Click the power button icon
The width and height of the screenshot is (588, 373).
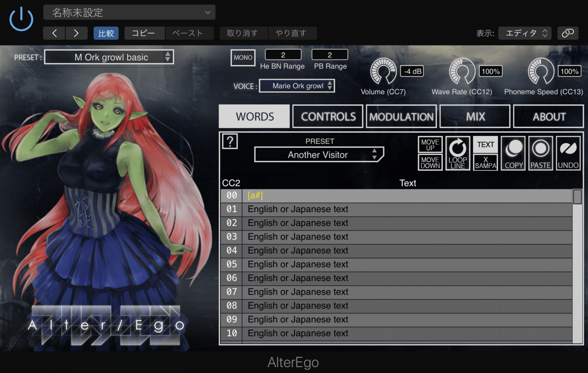(21, 19)
